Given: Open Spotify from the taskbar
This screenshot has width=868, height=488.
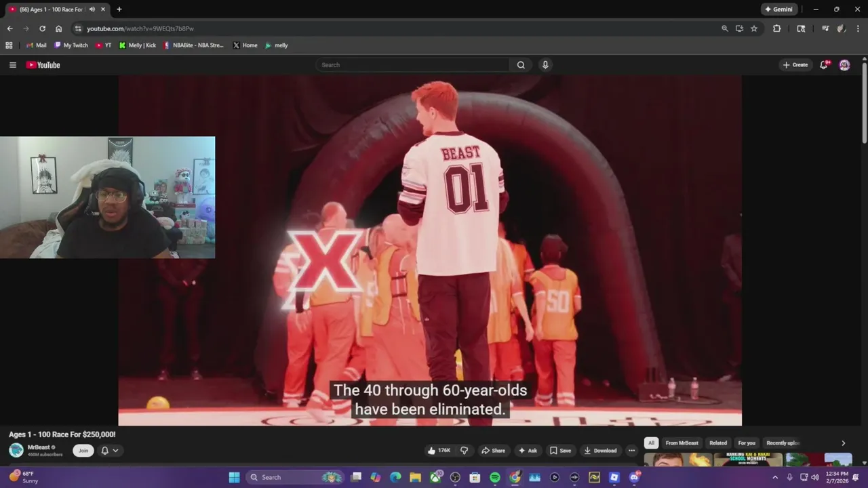Looking at the screenshot, I should [495, 477].
